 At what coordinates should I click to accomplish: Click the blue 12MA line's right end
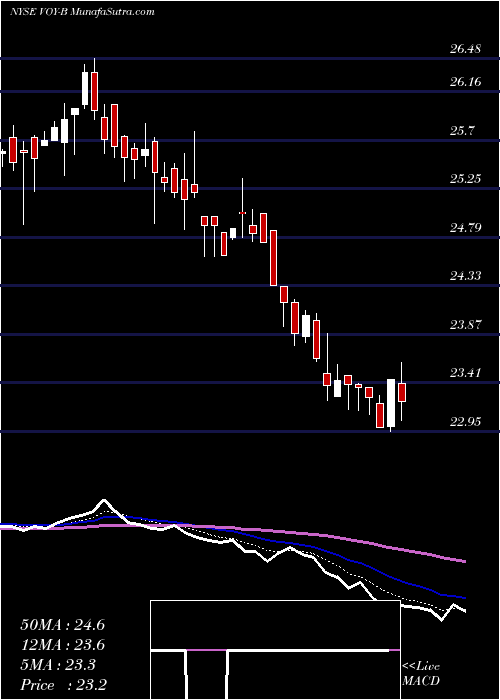click(464, 597)
